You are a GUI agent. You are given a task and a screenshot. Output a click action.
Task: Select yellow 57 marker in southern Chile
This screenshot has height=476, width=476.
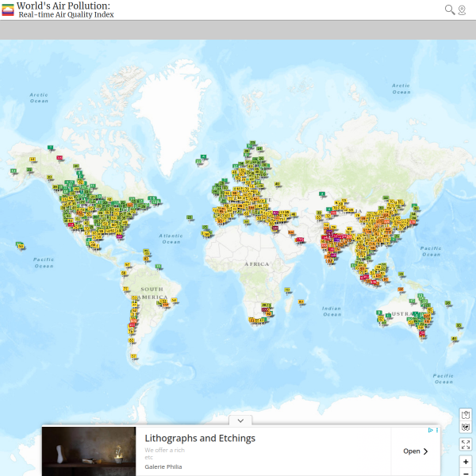133,356
